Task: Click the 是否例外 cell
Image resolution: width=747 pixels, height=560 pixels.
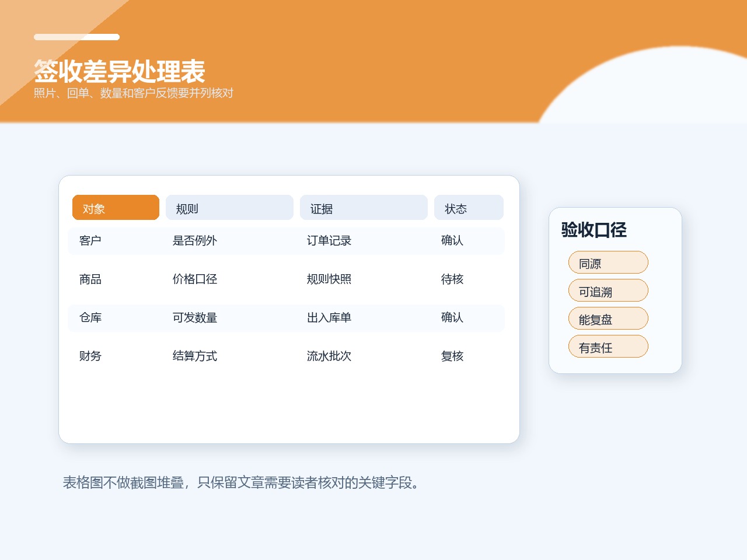Action: click(x=195, y=241)
